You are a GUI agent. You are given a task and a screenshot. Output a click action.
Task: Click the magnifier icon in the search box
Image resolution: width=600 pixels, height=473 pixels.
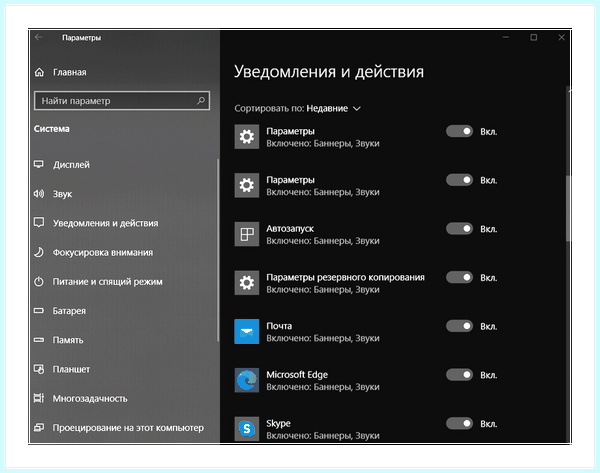(201, 101)
